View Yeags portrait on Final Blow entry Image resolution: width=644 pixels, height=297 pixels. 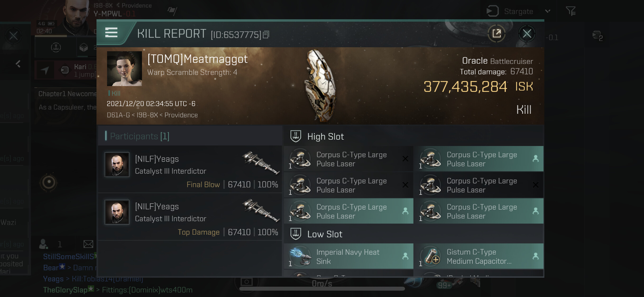[117, 164]
